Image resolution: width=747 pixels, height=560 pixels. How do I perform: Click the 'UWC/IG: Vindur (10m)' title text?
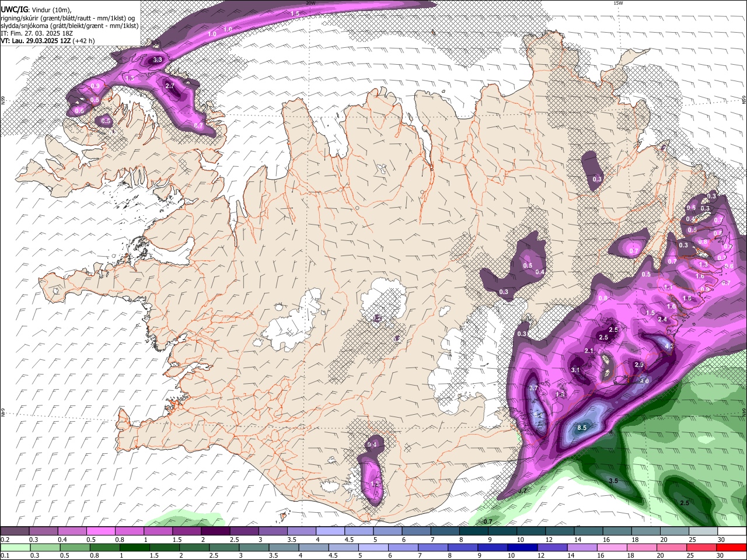pos(36,10)
